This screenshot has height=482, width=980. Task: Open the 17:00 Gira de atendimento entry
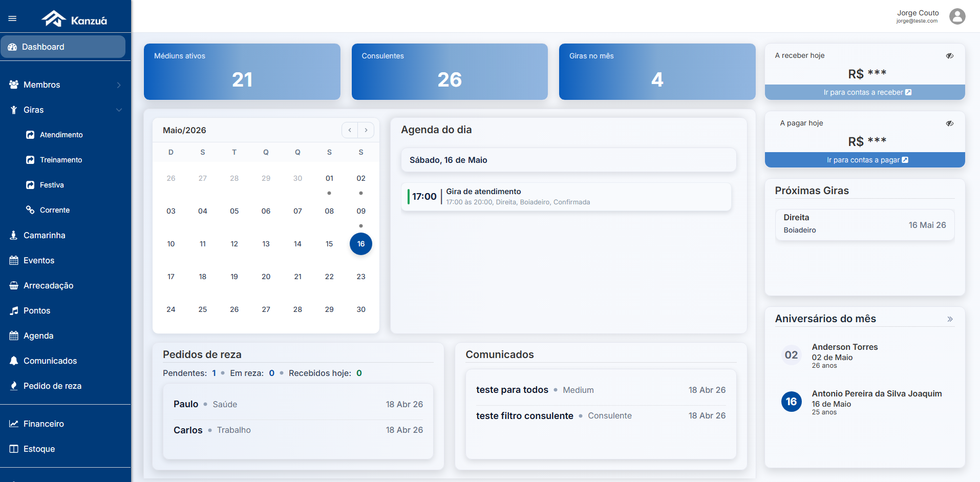pyautogui.click(x=566, y=197)
